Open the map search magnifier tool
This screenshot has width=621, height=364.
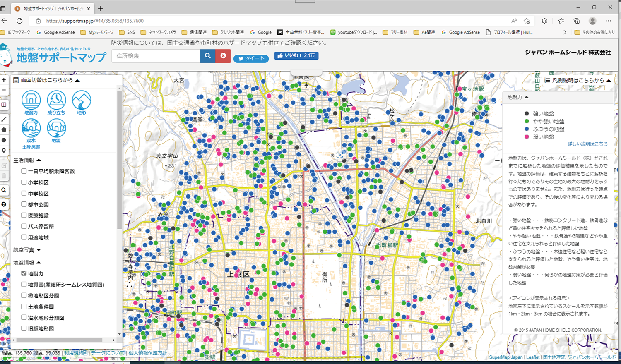[4, 190]
